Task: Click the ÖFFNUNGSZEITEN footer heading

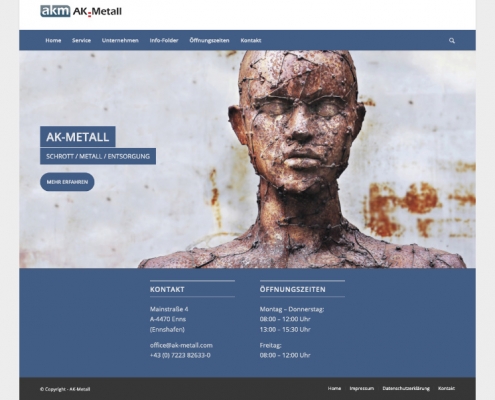Action: [293, 289]
